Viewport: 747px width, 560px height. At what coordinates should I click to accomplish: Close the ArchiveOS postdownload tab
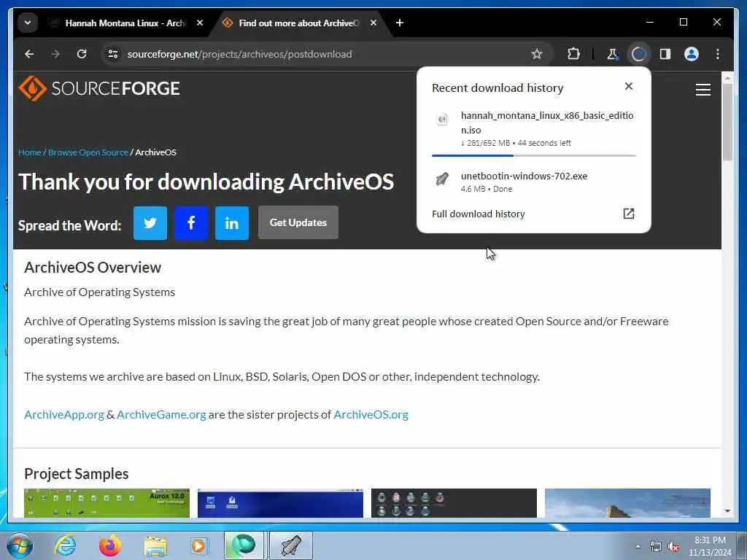(x=373, y=23)
